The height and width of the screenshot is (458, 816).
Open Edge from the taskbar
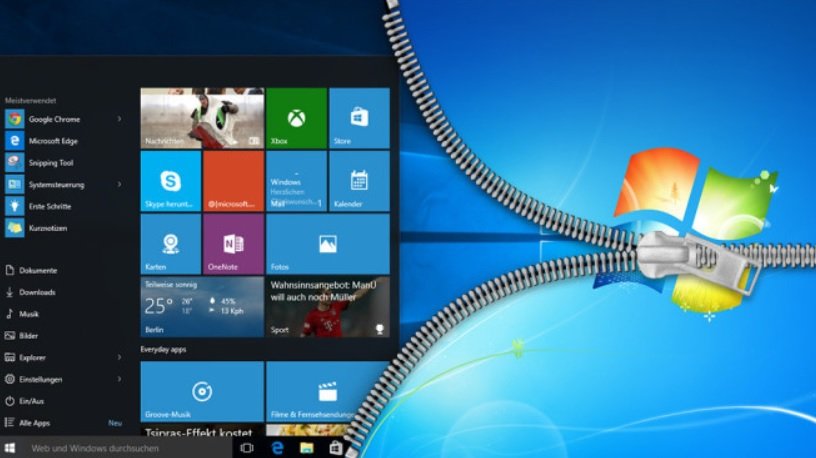click(277, 448)
